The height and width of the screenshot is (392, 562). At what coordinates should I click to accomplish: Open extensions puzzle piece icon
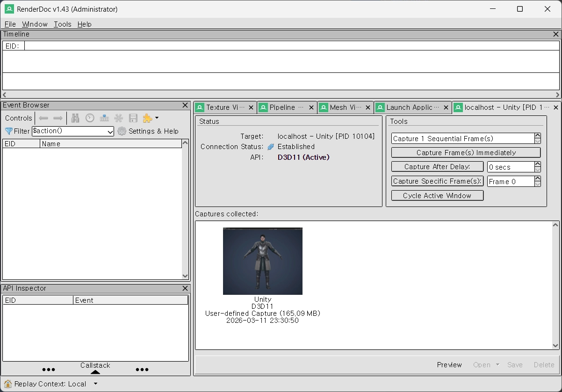point(147,118)
